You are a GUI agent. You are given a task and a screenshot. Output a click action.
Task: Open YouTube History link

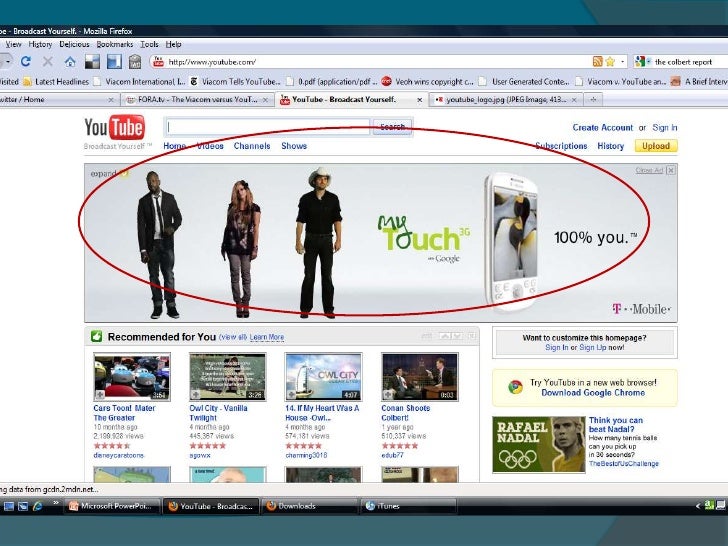[611, 146]
